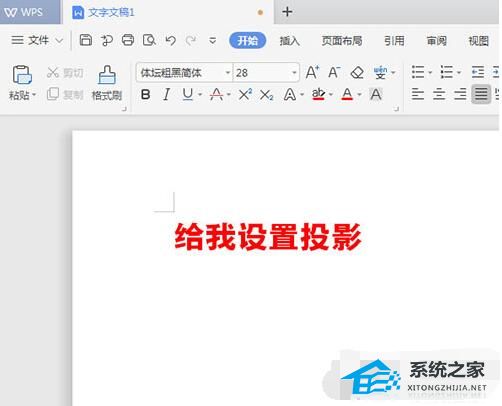502x406 pixels.
Task: Select the Format Painter brush
Action: [107, 75]
